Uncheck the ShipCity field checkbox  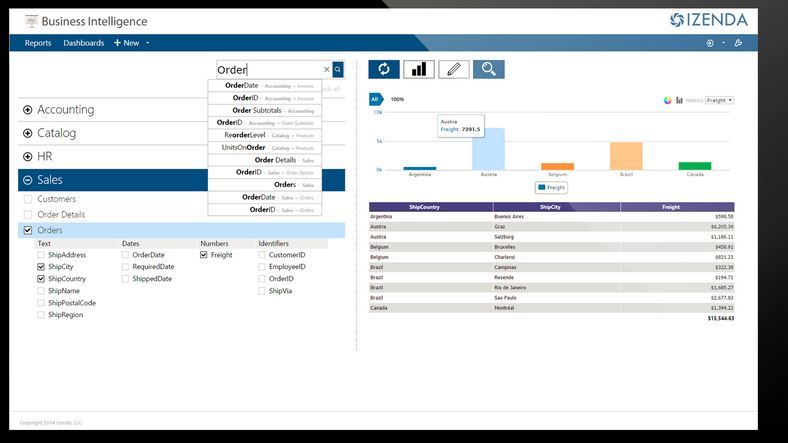[41, 267]
